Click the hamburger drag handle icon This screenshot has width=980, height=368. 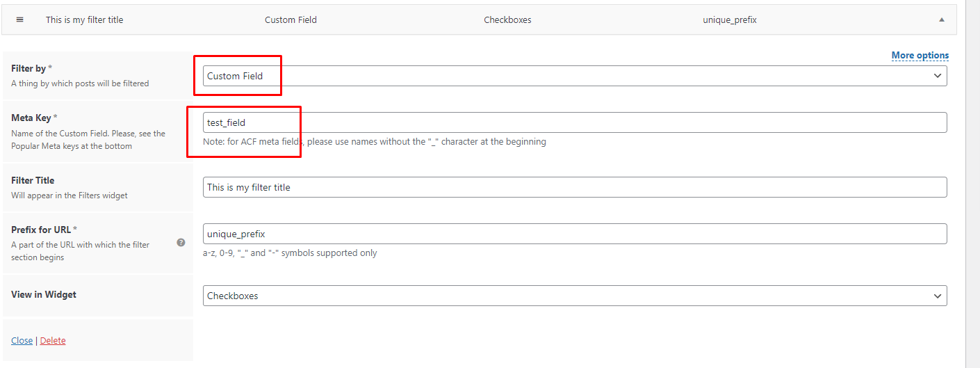click(19, 19)
